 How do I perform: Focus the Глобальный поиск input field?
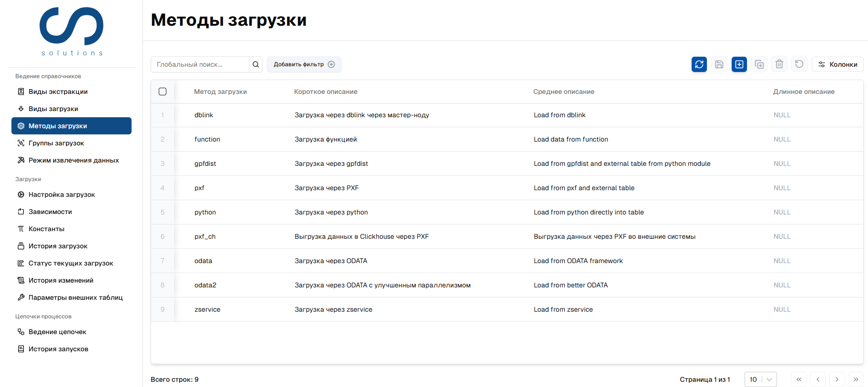pyautogui.click(x=200, y=64)
